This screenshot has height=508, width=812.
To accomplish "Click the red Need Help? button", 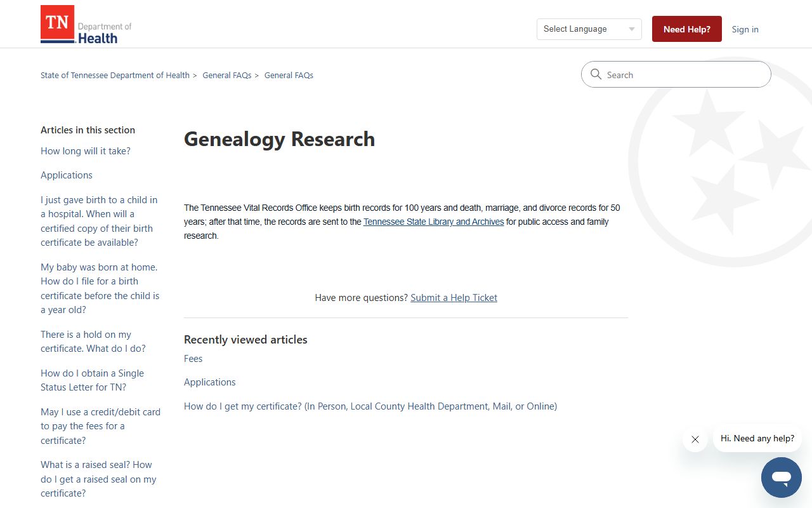I will coord(687,29).
